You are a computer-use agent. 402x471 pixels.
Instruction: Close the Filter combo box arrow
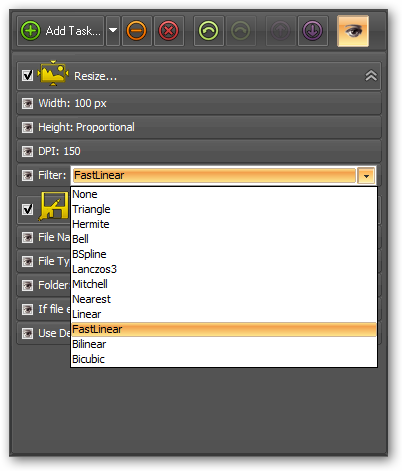pos(366,176)
